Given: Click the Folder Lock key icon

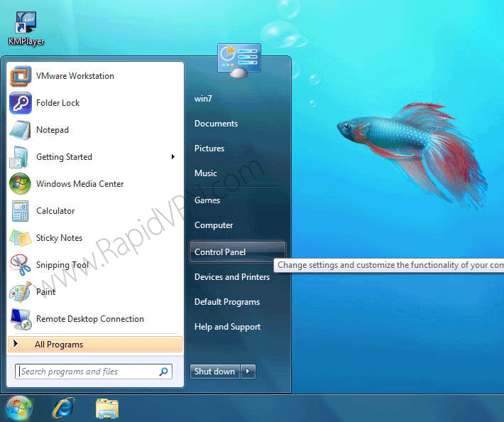Looking at the screenshot, I should point(21,103).
